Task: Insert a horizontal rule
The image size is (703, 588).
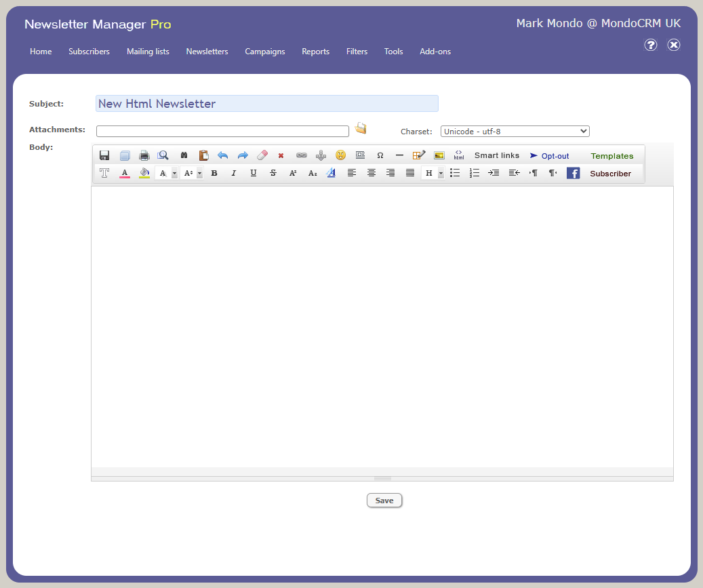Action: click(399, 155)
